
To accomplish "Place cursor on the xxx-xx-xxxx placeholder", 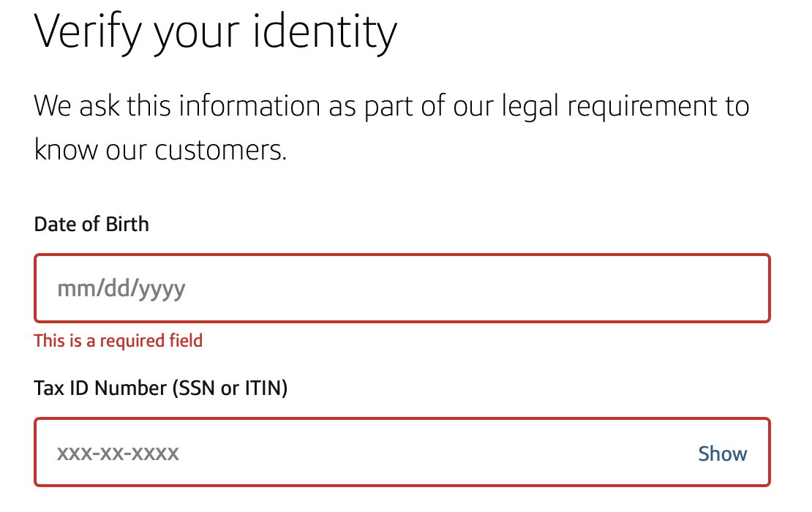I will (x=118, y=453).
